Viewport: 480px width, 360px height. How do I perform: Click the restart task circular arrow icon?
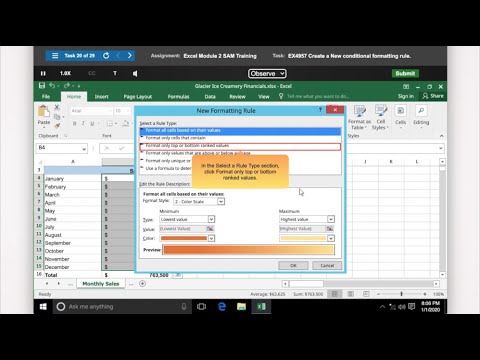[x=106, y=56]
